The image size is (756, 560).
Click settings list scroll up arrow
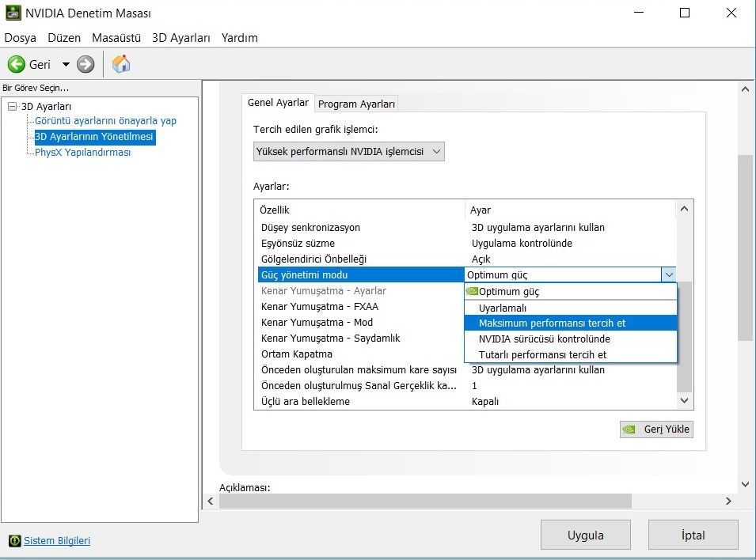click(x=684, y=209)
